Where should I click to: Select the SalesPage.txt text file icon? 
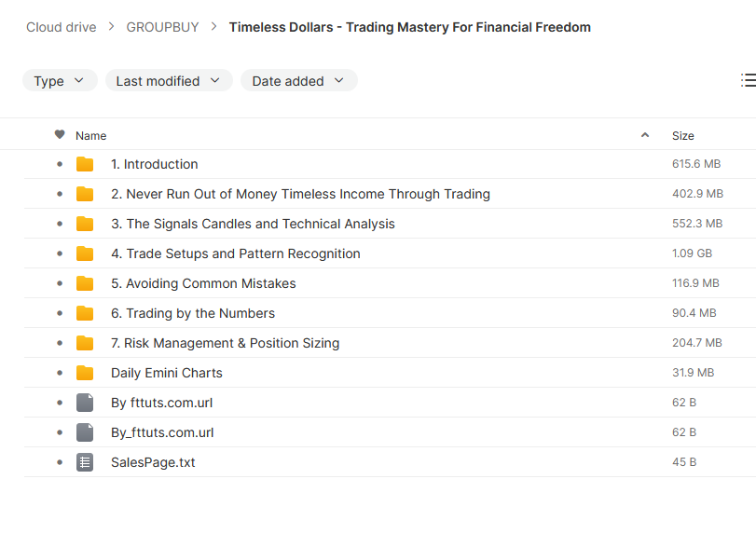pos(85,462)
